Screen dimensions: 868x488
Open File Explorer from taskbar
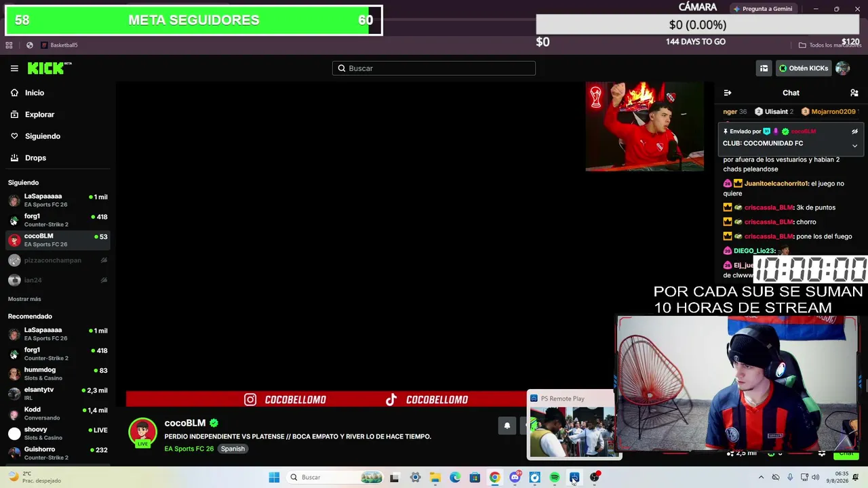[435, 477]
